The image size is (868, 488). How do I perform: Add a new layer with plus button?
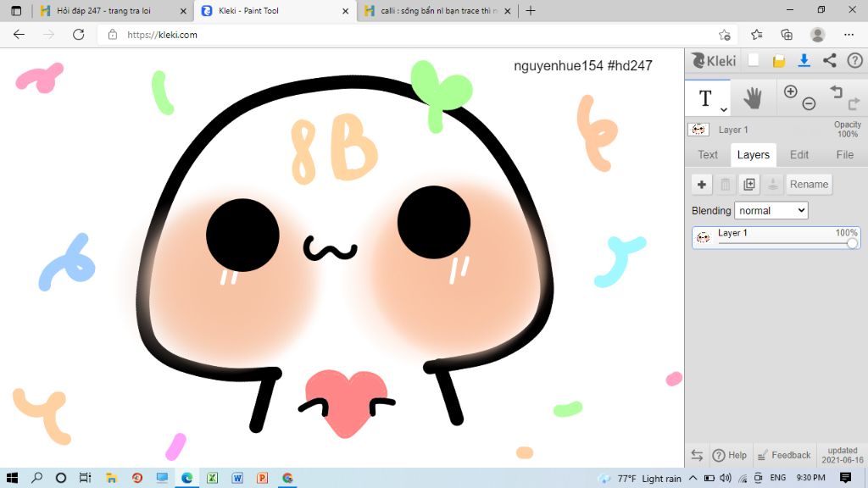click(701, 184)
